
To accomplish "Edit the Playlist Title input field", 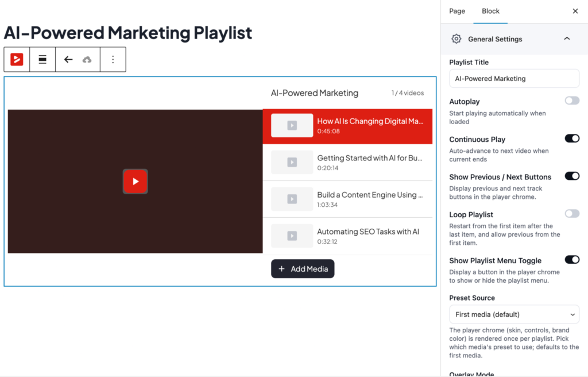I will (x=514, y=79).
